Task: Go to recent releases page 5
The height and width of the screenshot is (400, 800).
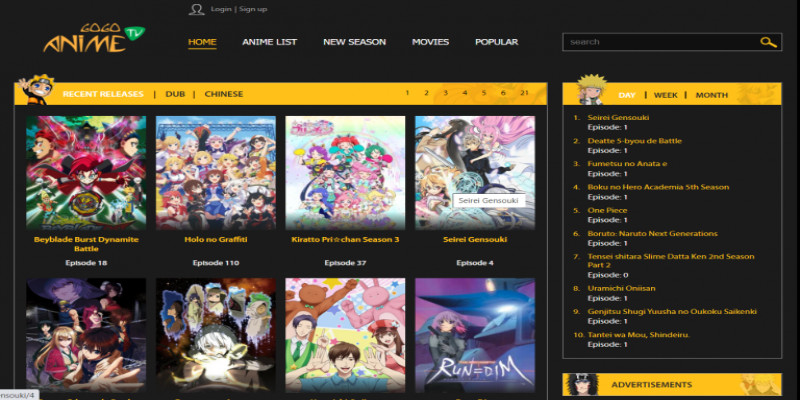Action: coord(484,93)
